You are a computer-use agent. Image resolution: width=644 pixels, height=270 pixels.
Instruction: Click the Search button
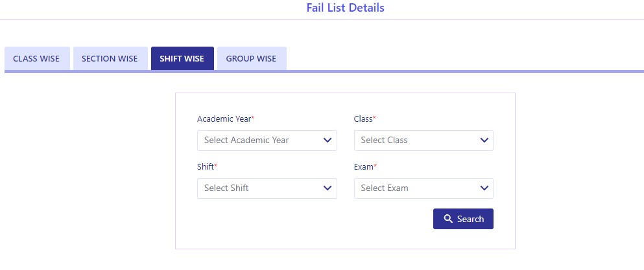[463, 219]
